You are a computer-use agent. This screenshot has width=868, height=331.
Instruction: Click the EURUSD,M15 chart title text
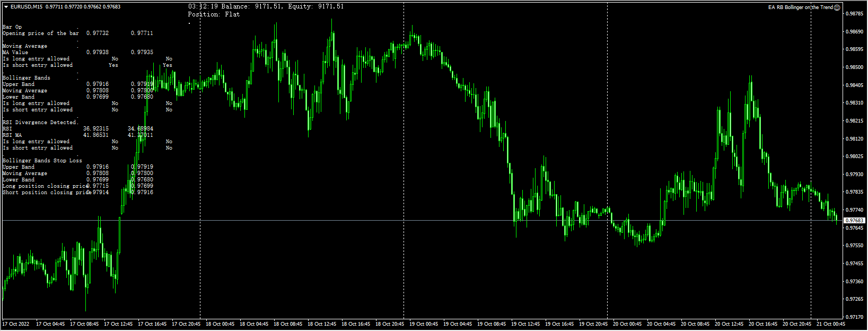pos(27,7)
